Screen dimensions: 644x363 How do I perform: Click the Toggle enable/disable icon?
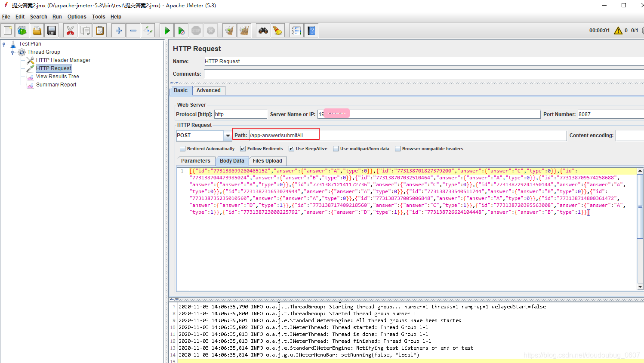coord(148,31)
